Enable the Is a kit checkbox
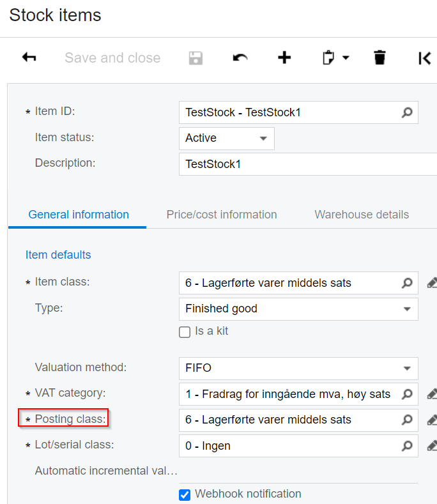The image size is (437, 504). tap(185, 332)
